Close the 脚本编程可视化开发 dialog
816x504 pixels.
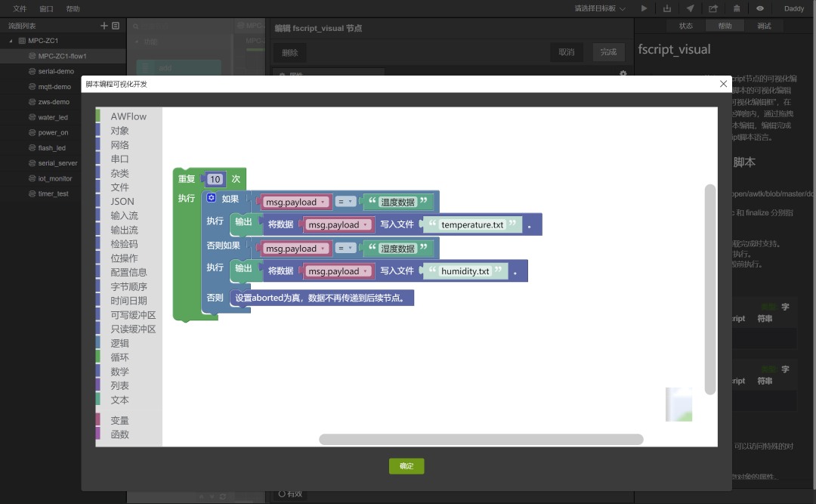723,84
